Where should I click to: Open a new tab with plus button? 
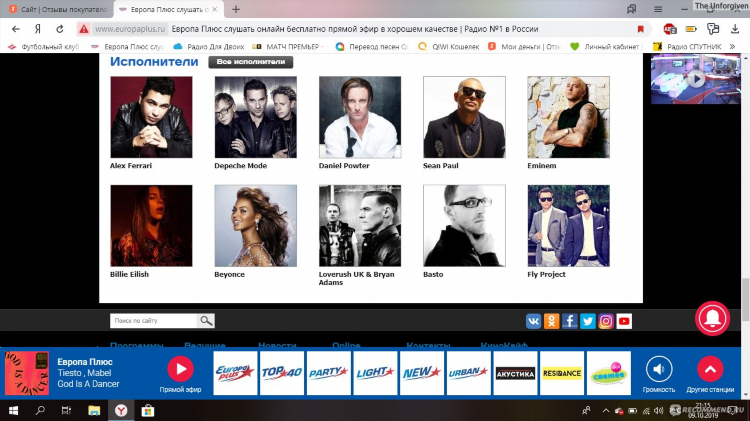pyautogui.click(x=236, y=9)
